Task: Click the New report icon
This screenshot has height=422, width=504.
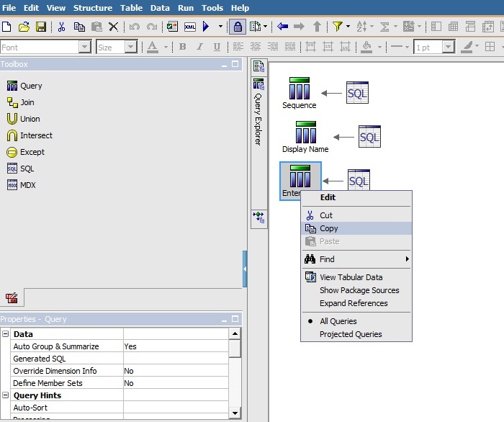Action: 6,27
